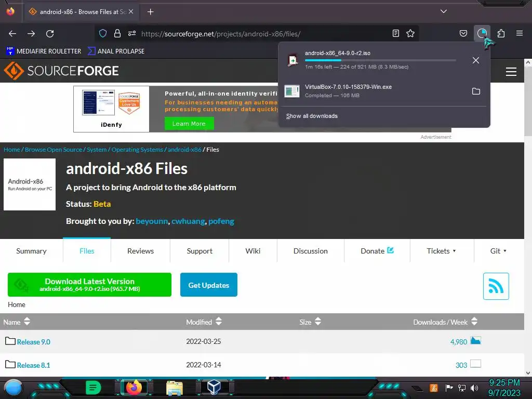Open File Explorer from the taskbar
Image resolution: width=532 pixels, height=399 pixels.
pyautogui.click(x=175, y=388)
